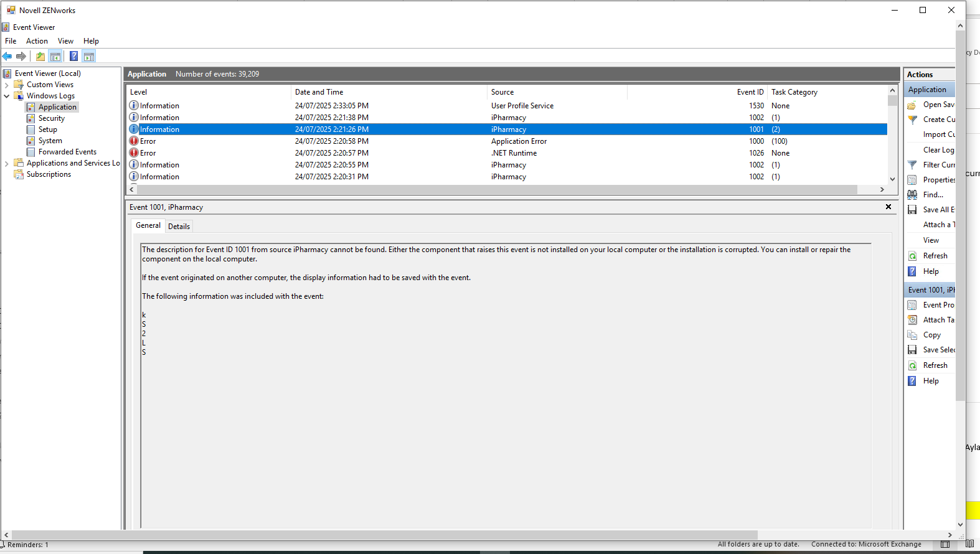Open the View menu

(x=65, y=41)
